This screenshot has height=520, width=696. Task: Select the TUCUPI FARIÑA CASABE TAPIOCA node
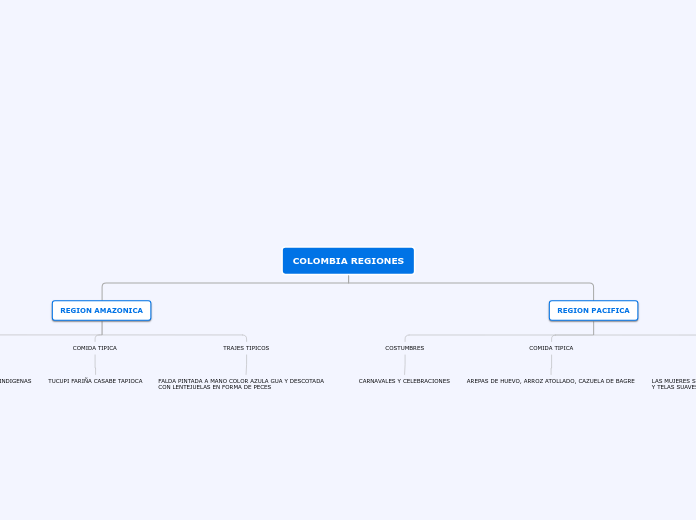point(95,381)
